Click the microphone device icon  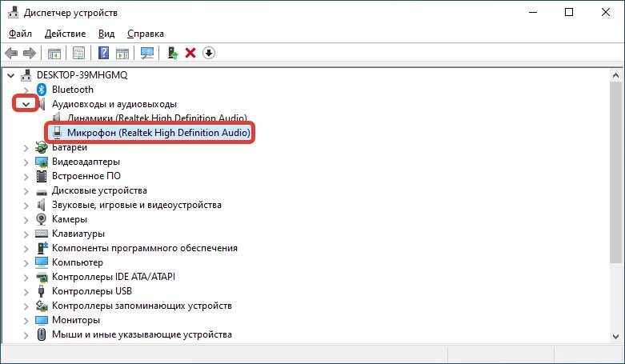point(58,133)
